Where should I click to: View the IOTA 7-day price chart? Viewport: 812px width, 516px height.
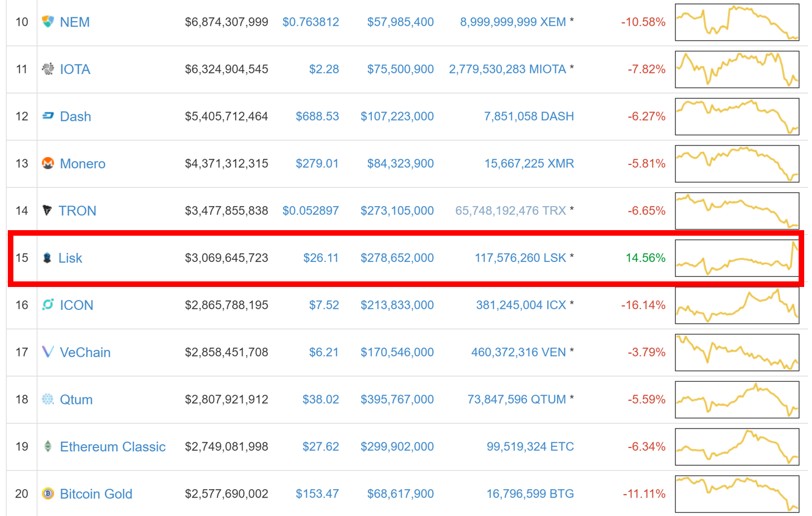click(x=737, y=70)
